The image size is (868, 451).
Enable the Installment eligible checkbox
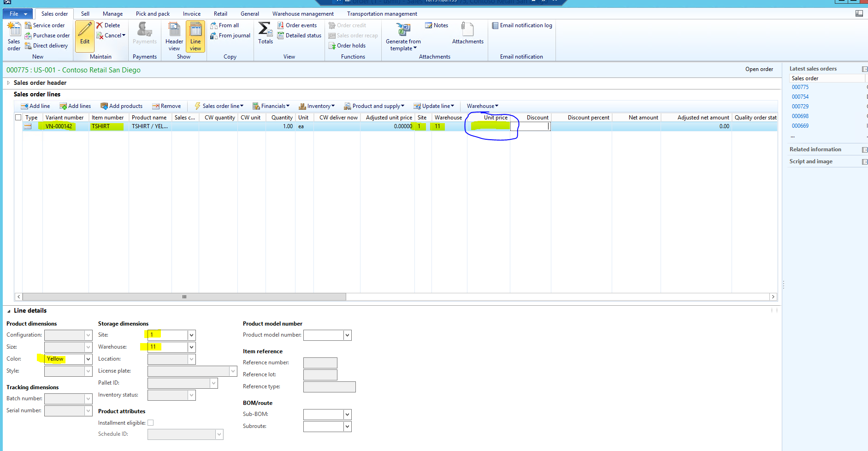click(x=151, y=423)
